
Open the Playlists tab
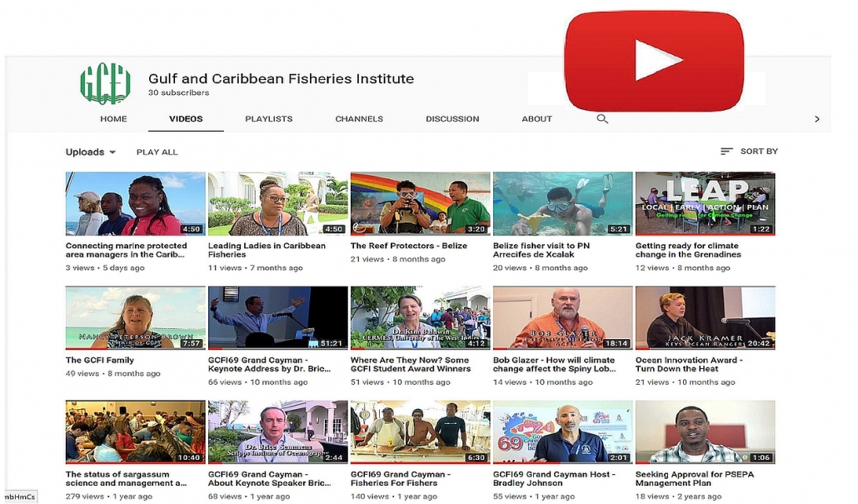(x=268, y=119)
